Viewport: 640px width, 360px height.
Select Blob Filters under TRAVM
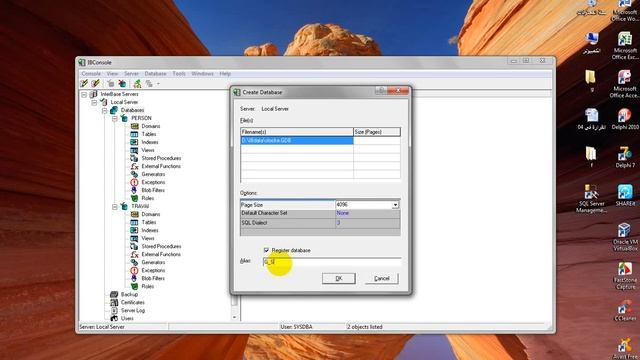[x=153, y=278]
